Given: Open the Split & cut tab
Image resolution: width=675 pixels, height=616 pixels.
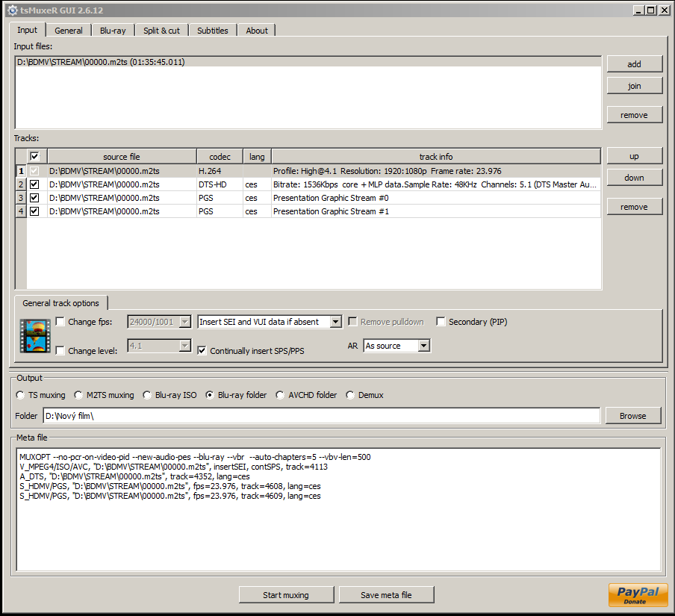Looking at the screenshot, I should coord(161,31).
